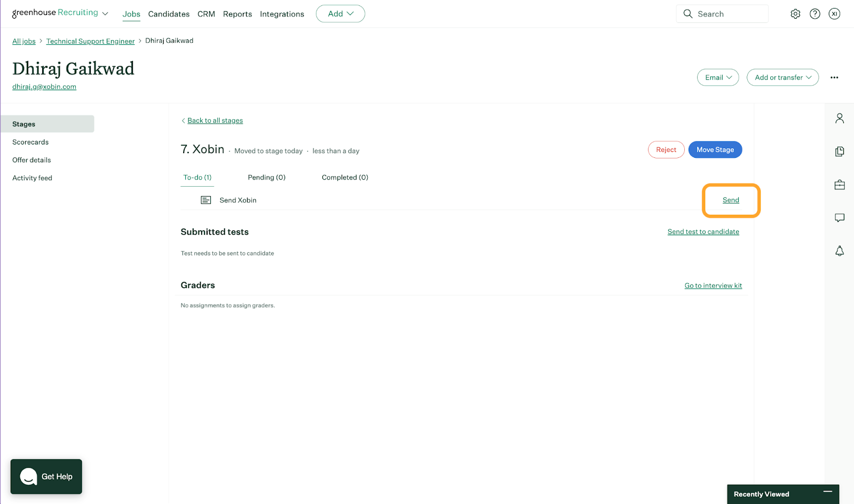Open the Add or transfer dropdown
Screen dimensions: 854x504
(x=782, y=77)
